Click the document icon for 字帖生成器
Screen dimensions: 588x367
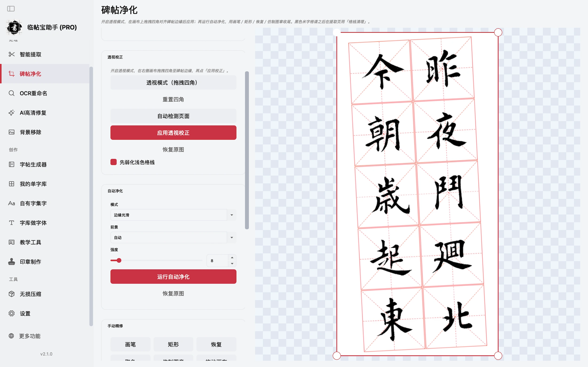pos(11,164)
